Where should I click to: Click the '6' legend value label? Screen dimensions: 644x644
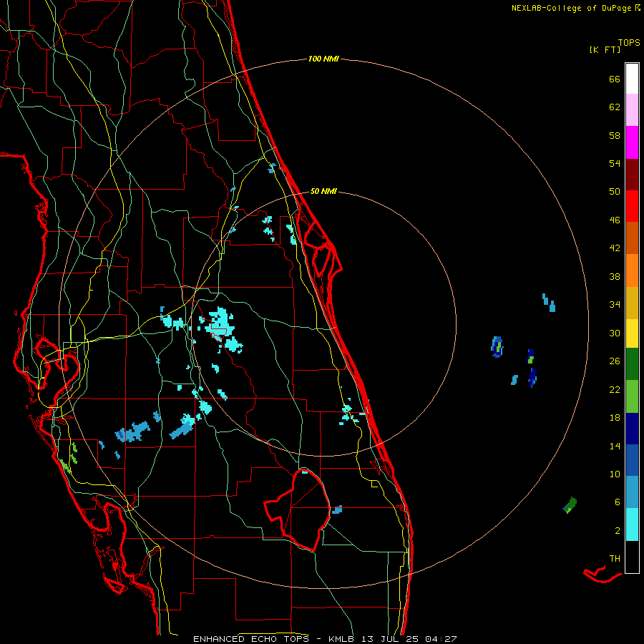(x=618, y=502)
